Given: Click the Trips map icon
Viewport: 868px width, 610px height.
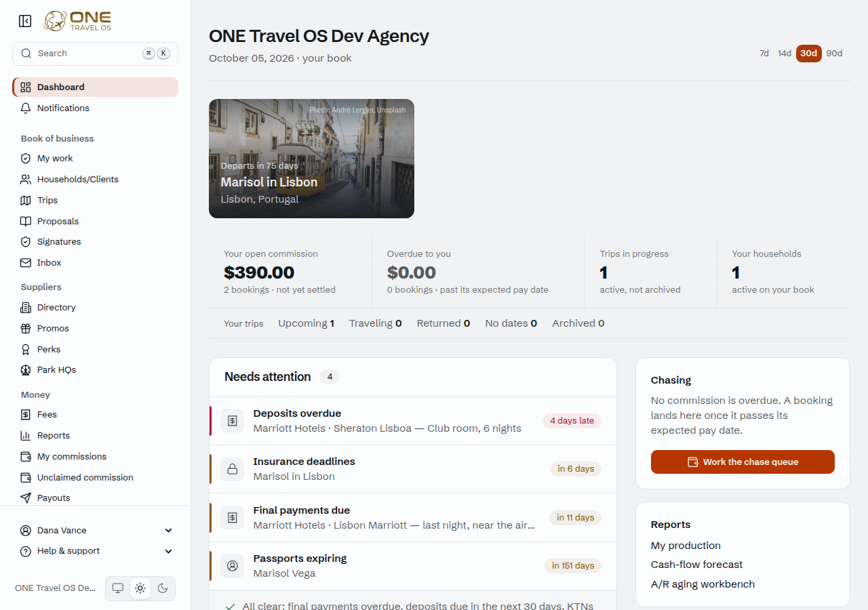Looking at the screenshot, I should click(x=26, y=200).
